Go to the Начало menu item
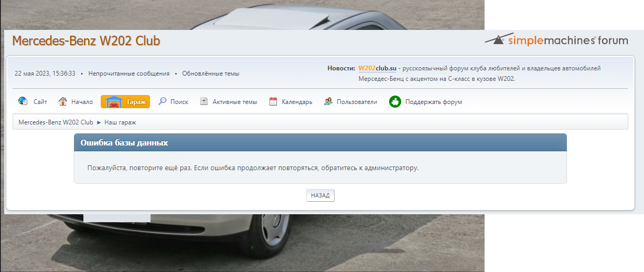The width and height of the screenshot is (644, 272). 82,102
